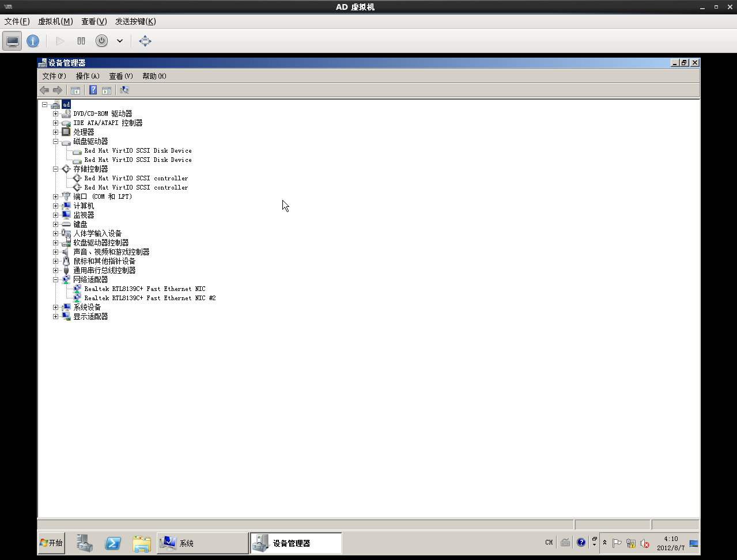Expand the 人体学输入设备 node
Screen dimensions: 737x560
(55, 233)
